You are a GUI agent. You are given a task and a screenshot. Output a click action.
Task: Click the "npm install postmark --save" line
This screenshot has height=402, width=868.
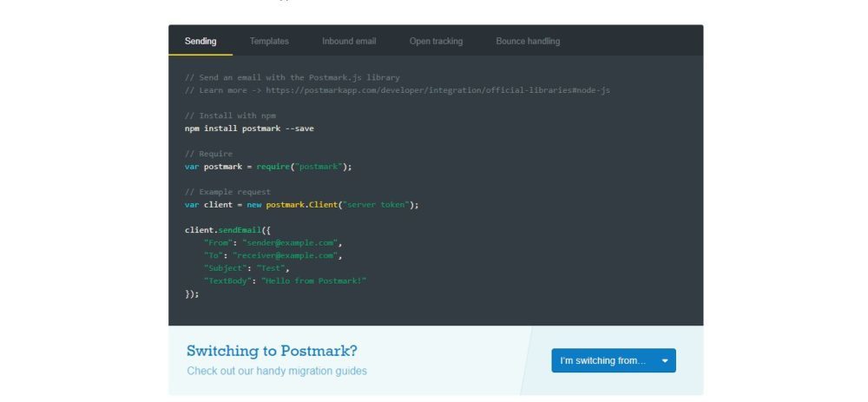click(x=249, y=129)
